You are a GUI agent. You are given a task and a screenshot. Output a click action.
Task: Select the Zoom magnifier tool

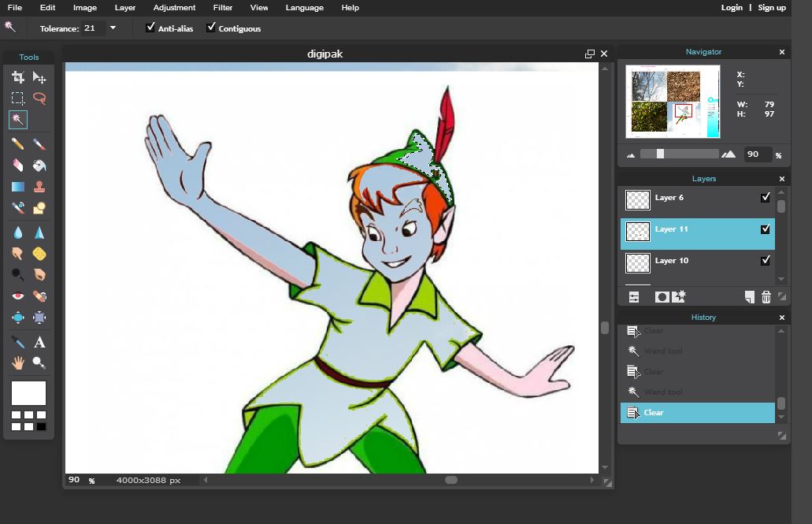[39, 362]
